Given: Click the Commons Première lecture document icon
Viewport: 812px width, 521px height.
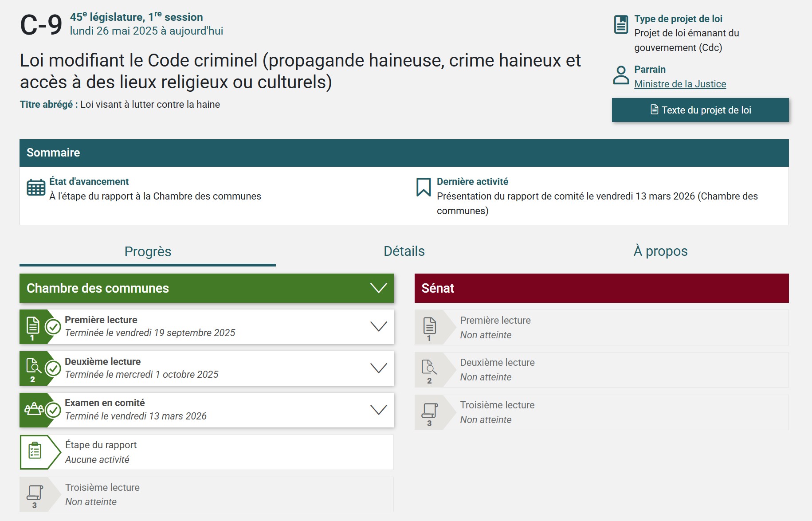Looking at the screenshot, I should [x=33, y=326].
